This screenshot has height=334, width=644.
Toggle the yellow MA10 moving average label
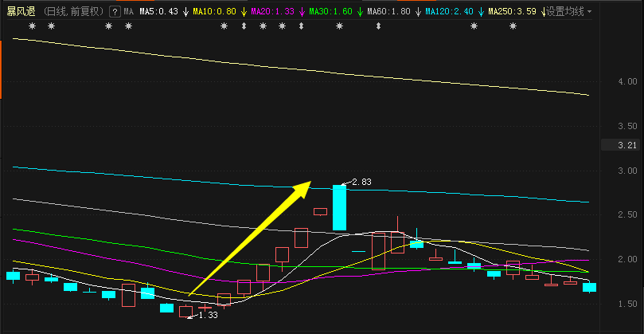(x=215, y=12)
